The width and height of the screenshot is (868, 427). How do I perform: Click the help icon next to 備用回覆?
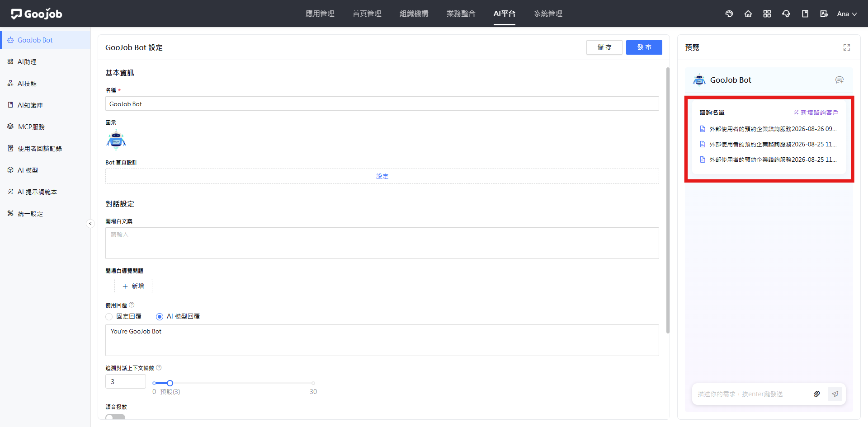132,305
